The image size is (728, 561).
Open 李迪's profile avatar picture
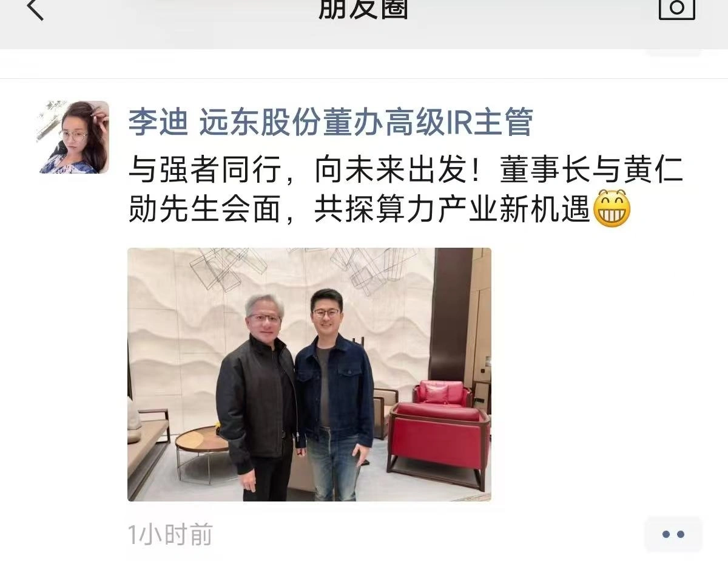[74, 137]
